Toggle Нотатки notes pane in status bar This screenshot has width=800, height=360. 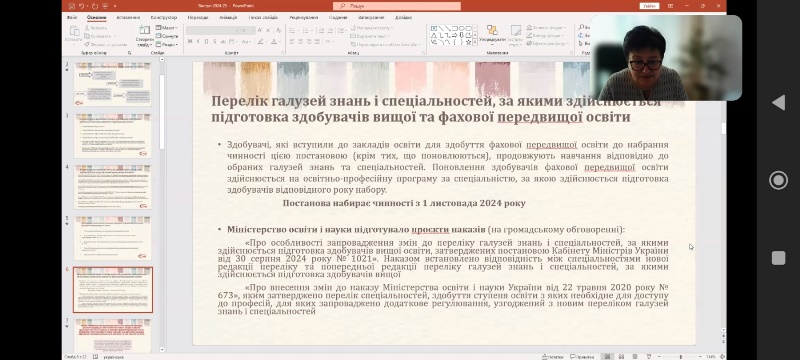[553, 356]
